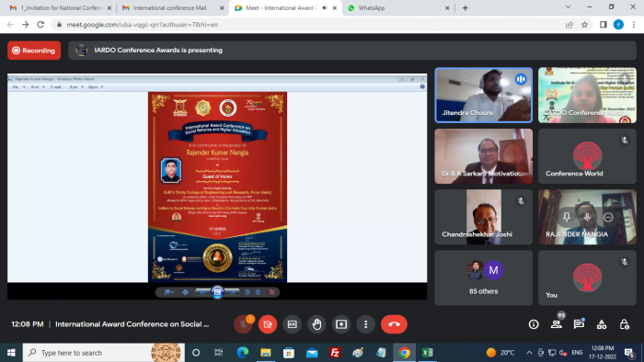This screenshot has width=644, height=362.
Task: Bookmark this page with the star icon
Action: [584, 25]
